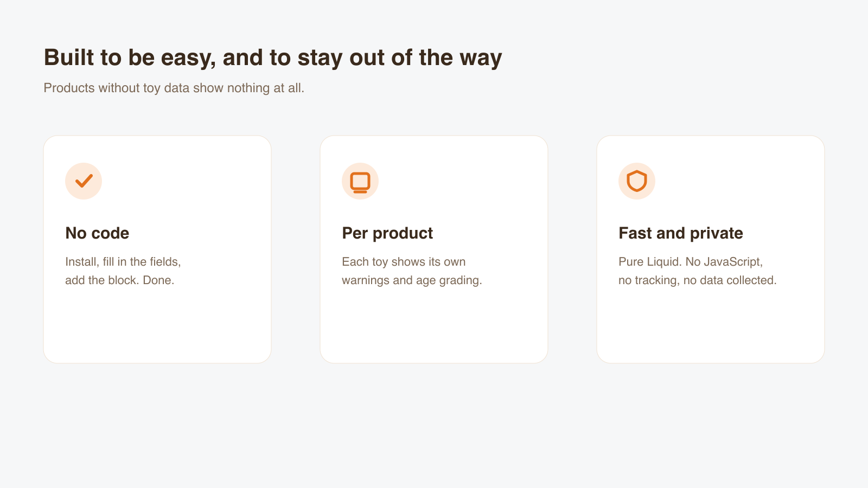
Task: Click 'Each toy shows its own' text line
Action: click(x=404, y=262)
